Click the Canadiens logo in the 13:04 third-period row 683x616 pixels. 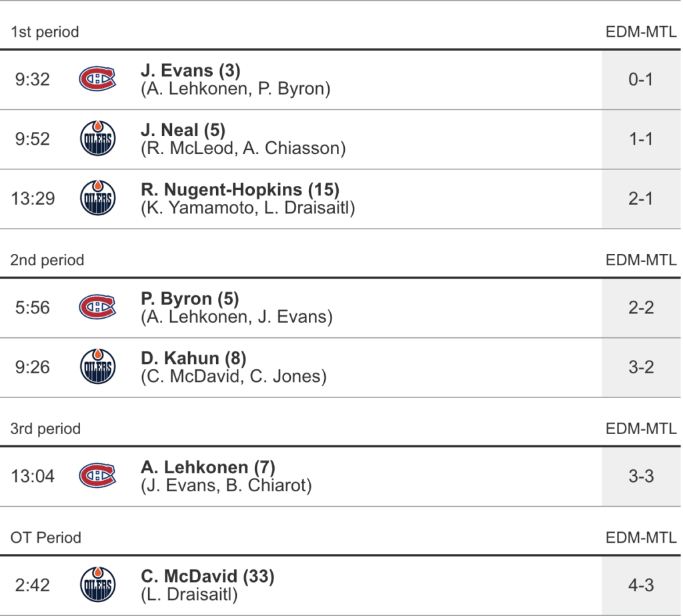[97, 476]
